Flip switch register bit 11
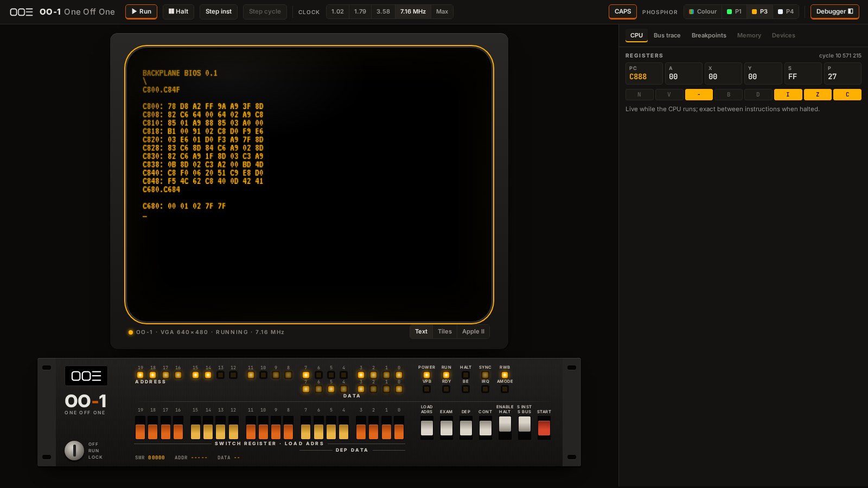The width and height of the screenshot is (868, 488). [251, 428]
